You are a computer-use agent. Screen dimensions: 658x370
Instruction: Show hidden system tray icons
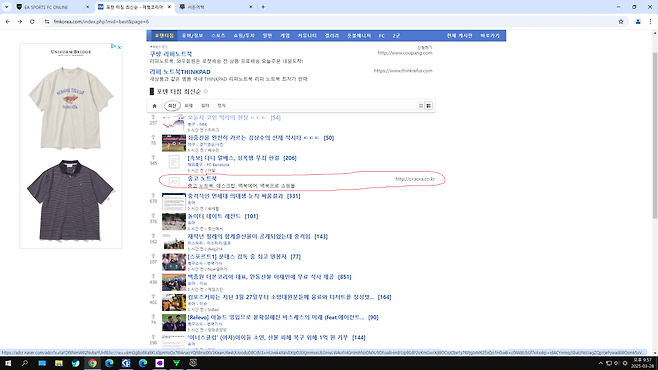[600, 363]
